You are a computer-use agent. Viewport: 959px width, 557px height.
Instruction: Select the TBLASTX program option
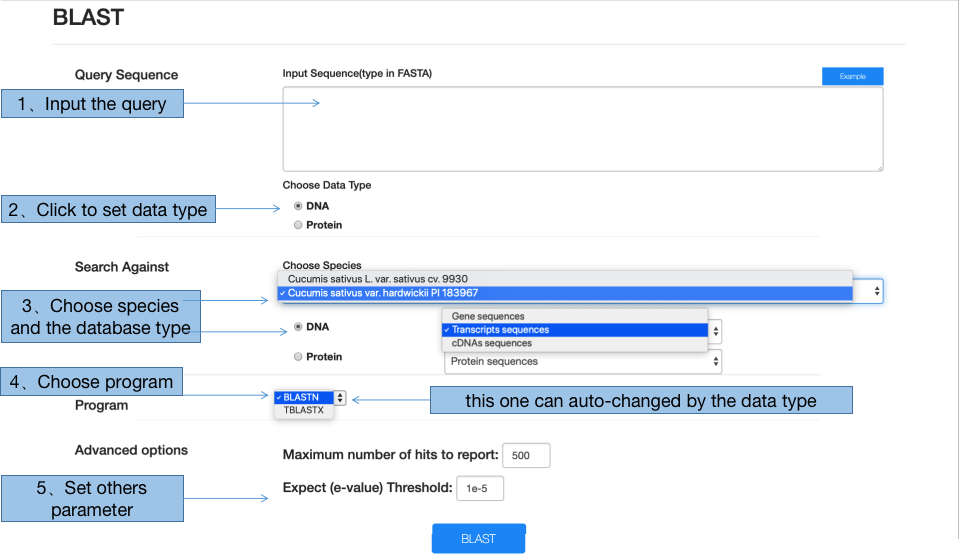pos(304,410)
